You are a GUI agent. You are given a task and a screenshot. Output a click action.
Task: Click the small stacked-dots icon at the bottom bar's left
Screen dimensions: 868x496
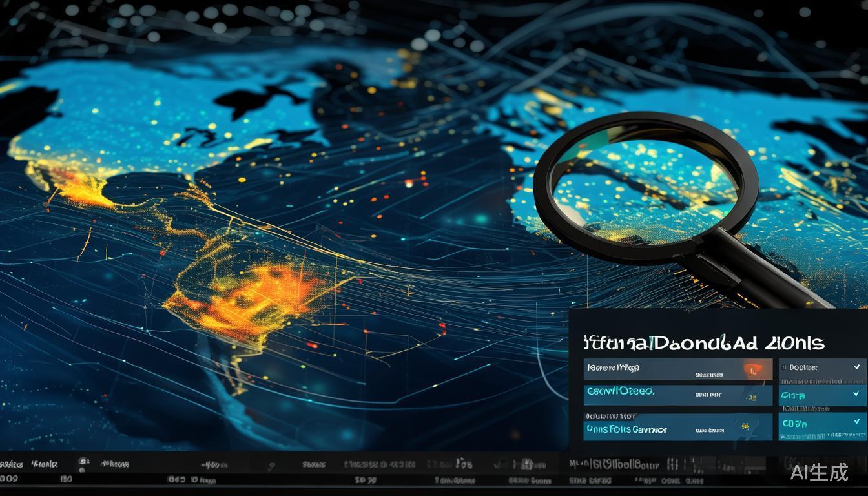tap(84, 463)
